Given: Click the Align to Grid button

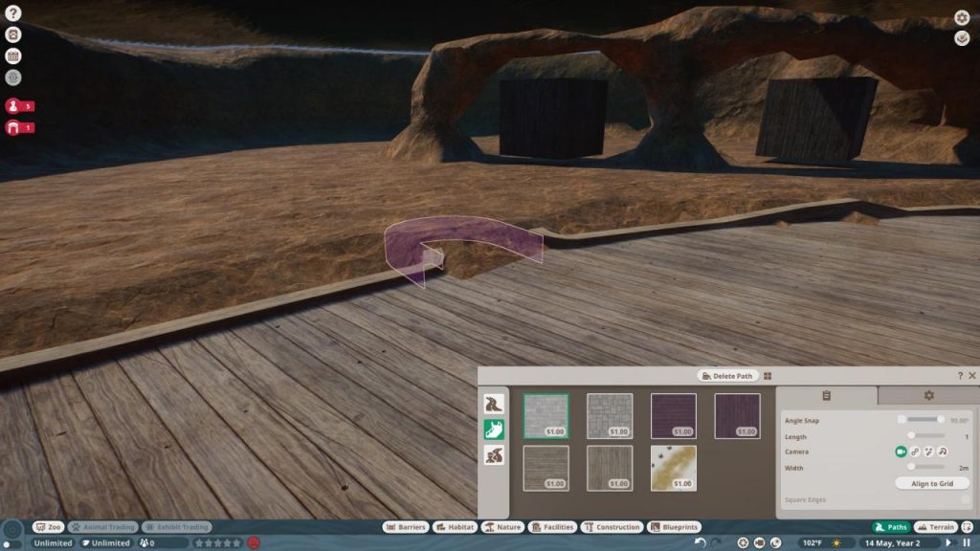Looking at the screenshot, I should point(932,483).
